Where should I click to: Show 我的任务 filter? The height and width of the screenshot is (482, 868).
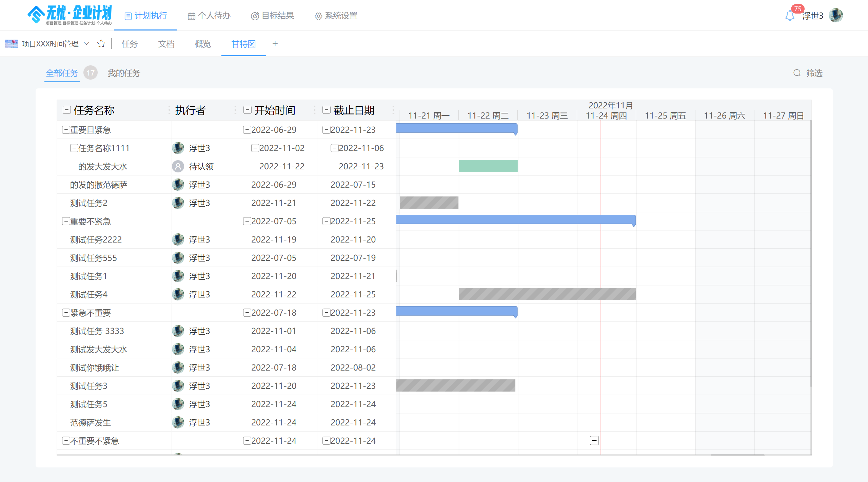(x=124, y=73)
